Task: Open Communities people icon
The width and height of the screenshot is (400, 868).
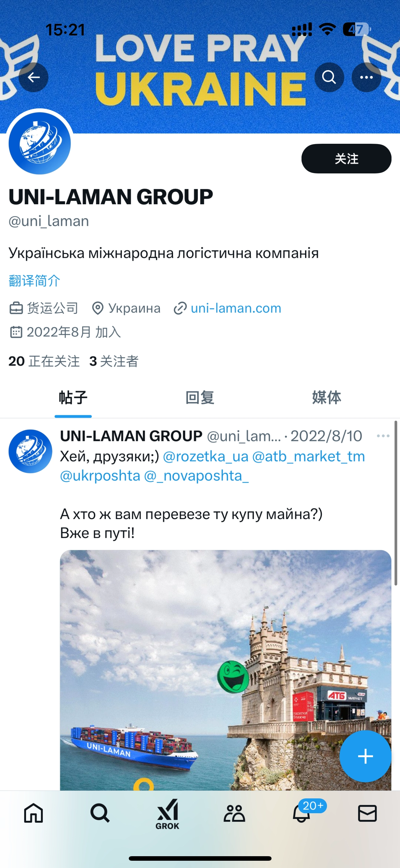Action: (234, 813)
